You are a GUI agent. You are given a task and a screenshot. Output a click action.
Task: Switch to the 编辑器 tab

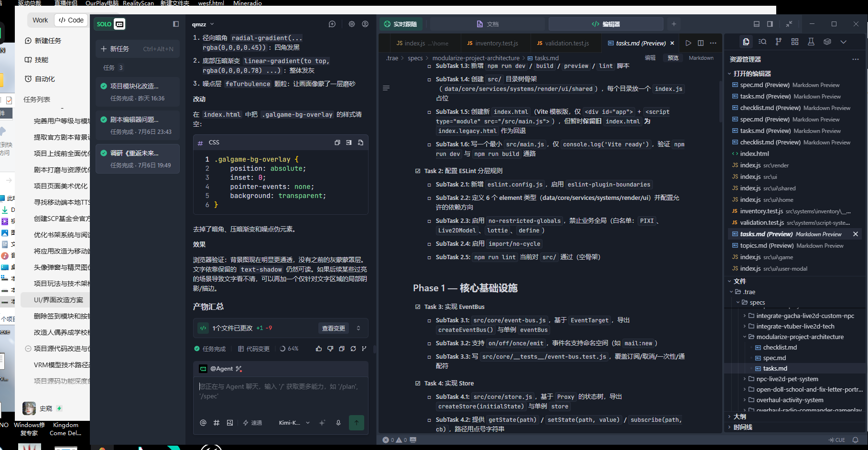[x=606, y=24]
